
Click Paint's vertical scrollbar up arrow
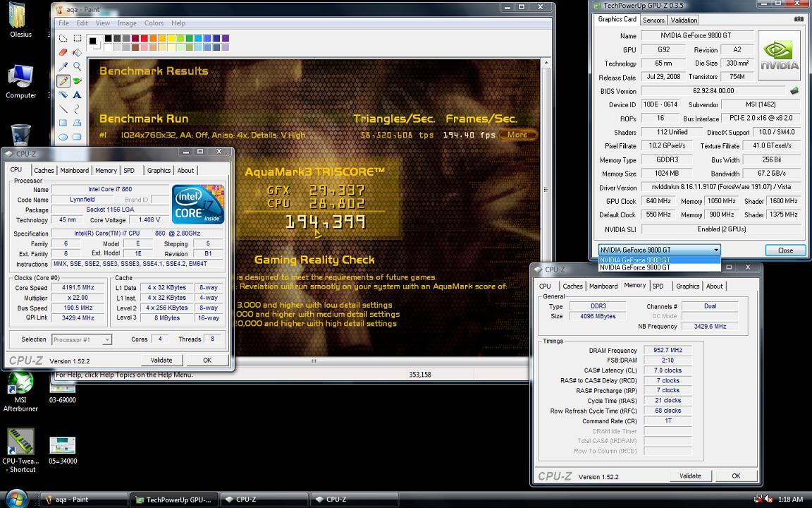546,63
